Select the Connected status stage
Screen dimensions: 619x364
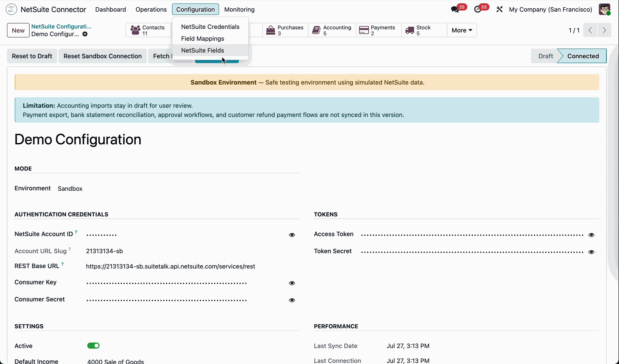click(583, 56)
